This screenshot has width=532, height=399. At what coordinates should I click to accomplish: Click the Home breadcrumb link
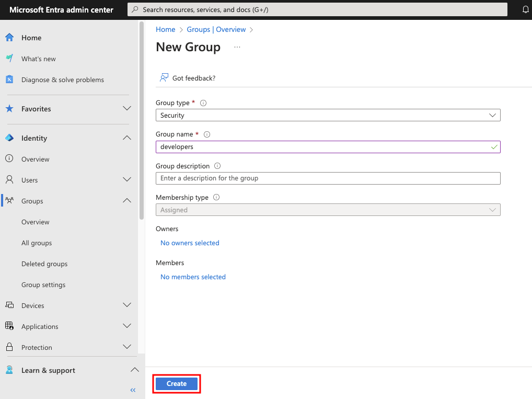166,29
